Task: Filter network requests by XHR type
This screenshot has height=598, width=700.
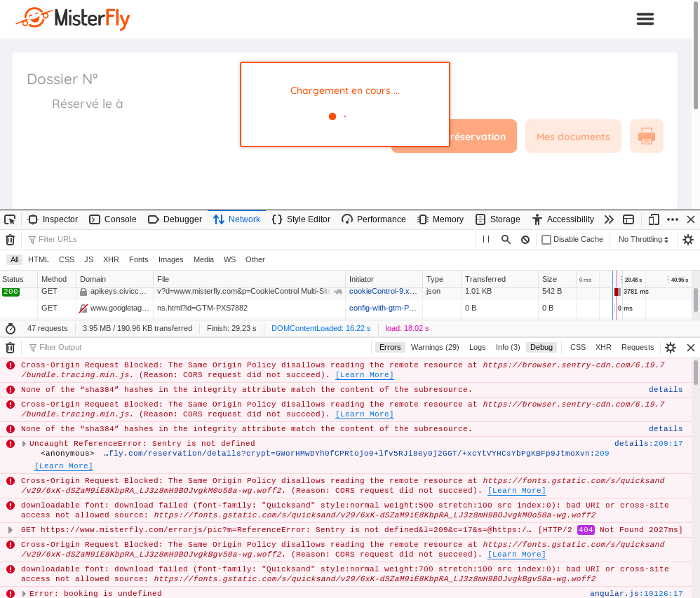Action: pyautogui.click(x=111, y=259)
